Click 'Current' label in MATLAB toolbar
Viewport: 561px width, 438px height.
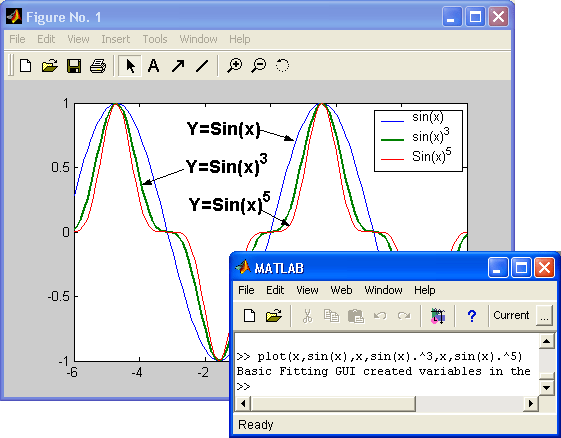[x=511, y=315]
